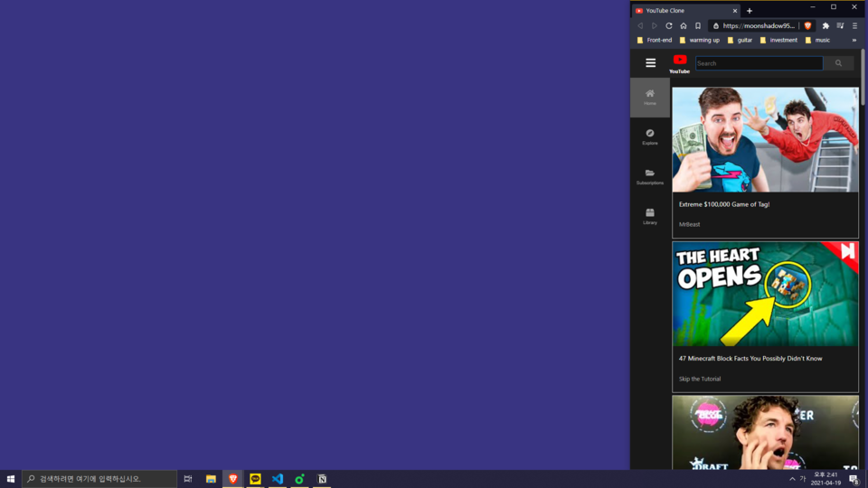Click the browser address bar URL
Screen dimensions: 868x488
click(x=759, y=26)
